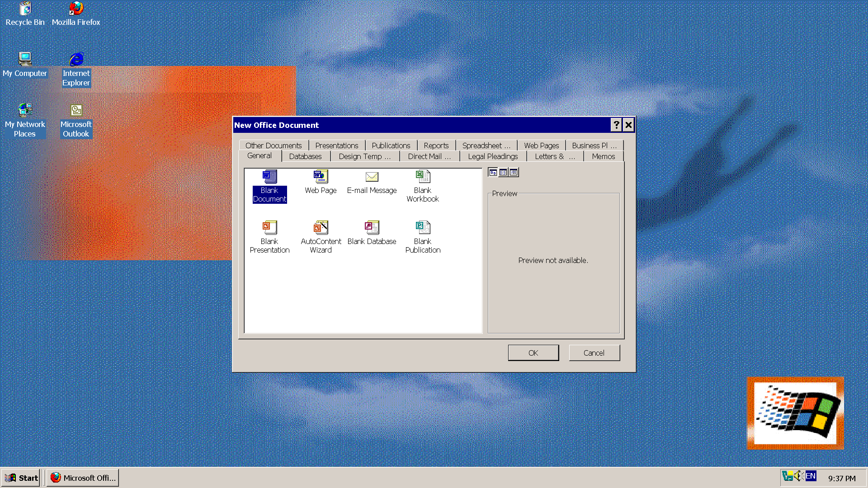The height and width of the screenshot is (488, 868).
Task: Choose the Web Page template icon
Action: tap(321, 177)
